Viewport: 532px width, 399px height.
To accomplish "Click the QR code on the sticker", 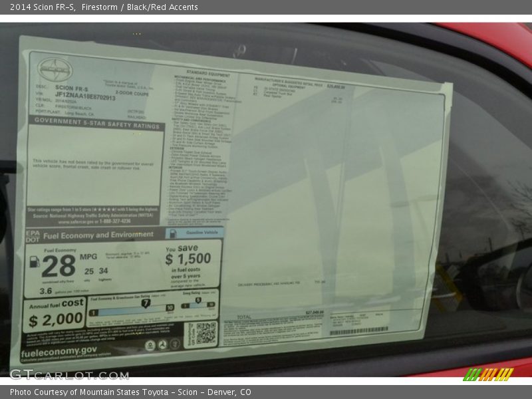I will pos(206,333).
